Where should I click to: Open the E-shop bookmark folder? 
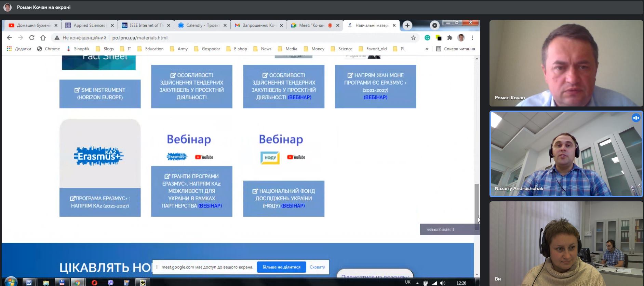(237, 49)
